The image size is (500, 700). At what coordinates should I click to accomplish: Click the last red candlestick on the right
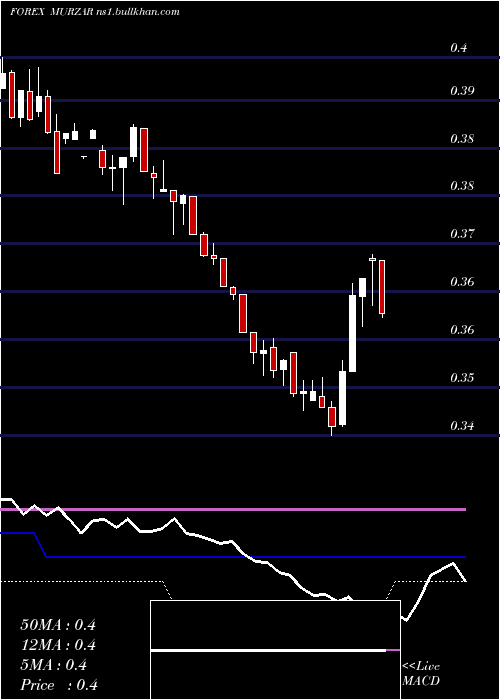click(382, 288)
